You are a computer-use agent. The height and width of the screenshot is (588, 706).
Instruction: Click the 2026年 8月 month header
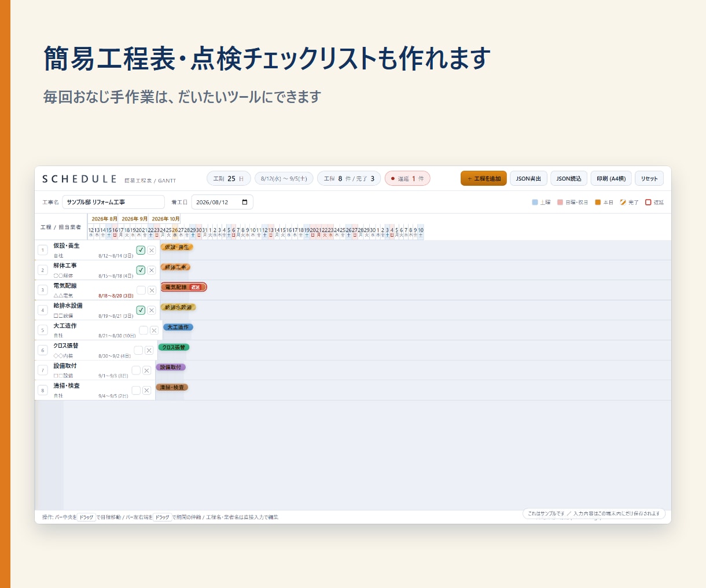coord(104,219)
